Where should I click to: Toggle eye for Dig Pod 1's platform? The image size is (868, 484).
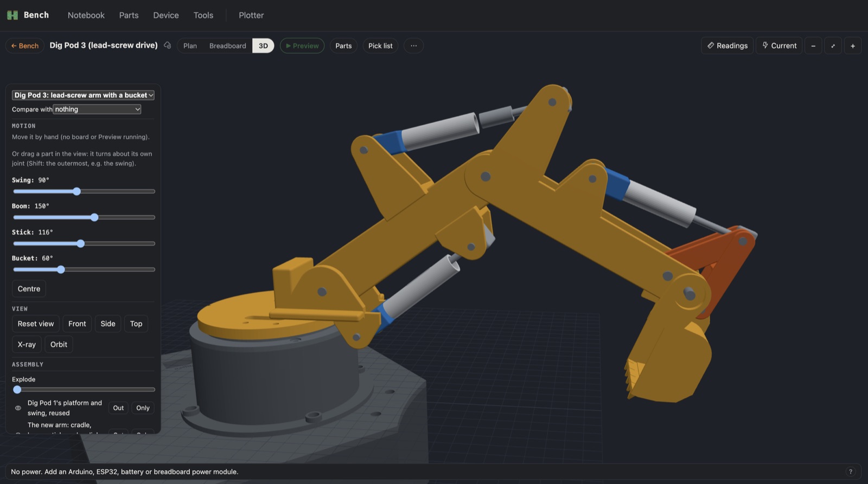pos(18,408)
